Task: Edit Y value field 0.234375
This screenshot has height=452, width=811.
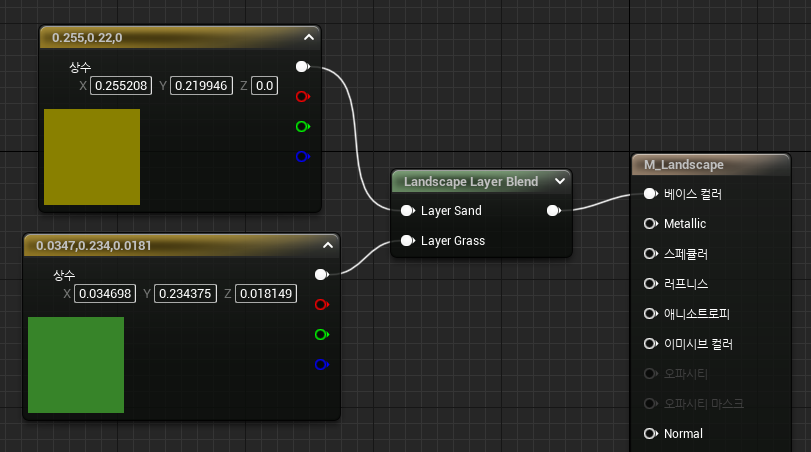Action: (x=185, y=294)
